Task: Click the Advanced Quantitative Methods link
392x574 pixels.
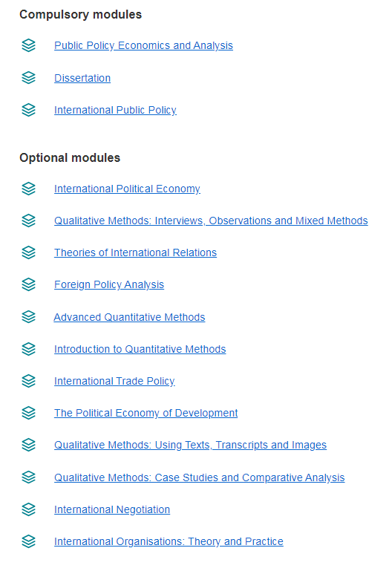Action: pos(130,317)
